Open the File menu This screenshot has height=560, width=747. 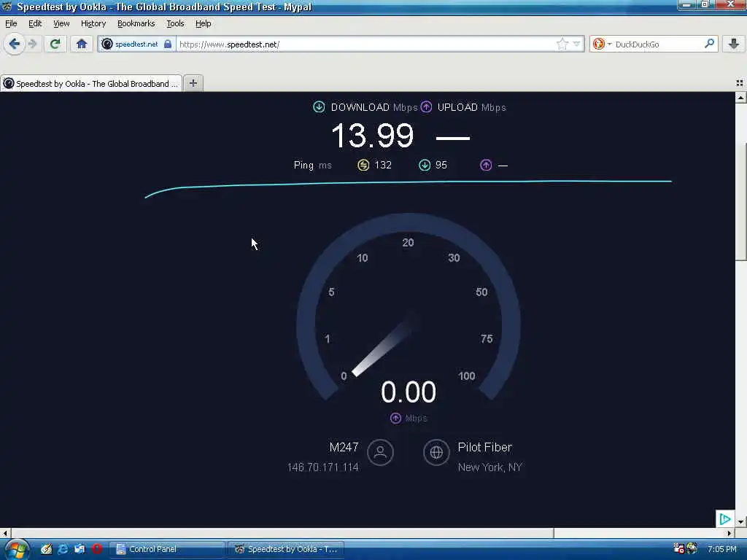click(11, 23)
